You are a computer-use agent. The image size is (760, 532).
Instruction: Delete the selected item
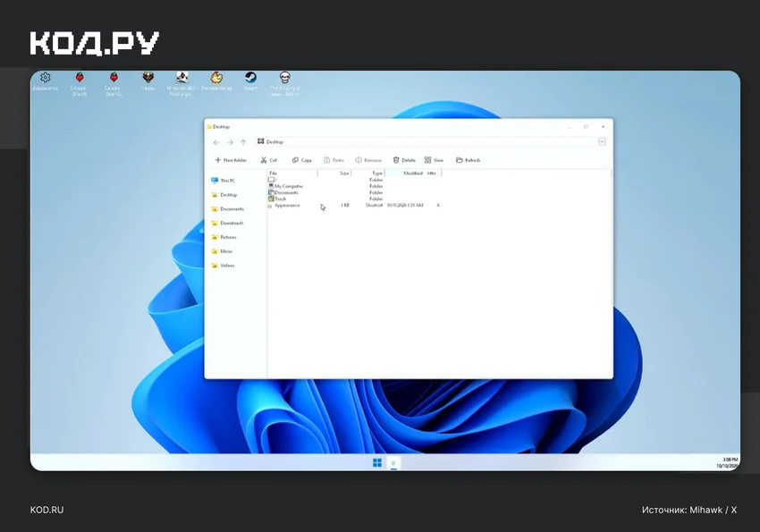404,160
